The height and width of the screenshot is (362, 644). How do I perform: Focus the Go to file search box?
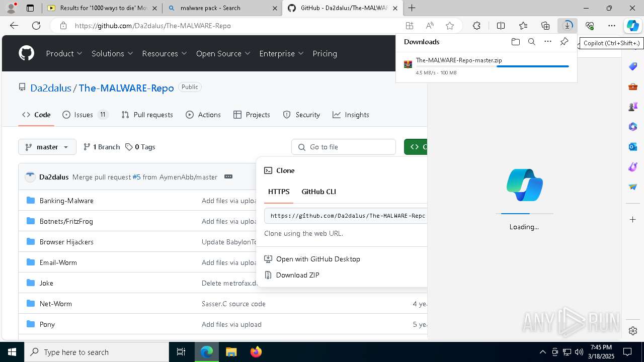click(344, 147)
